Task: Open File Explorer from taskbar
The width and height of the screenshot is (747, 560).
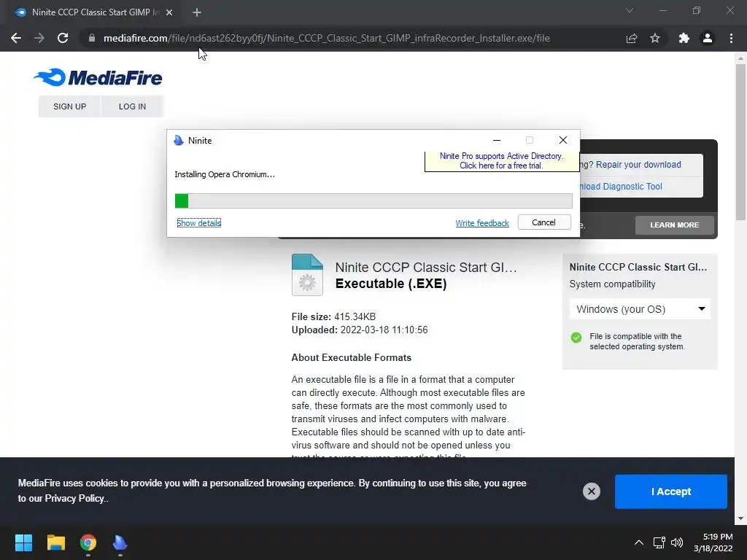Action: pyautogui.click(x=55, y=542)
